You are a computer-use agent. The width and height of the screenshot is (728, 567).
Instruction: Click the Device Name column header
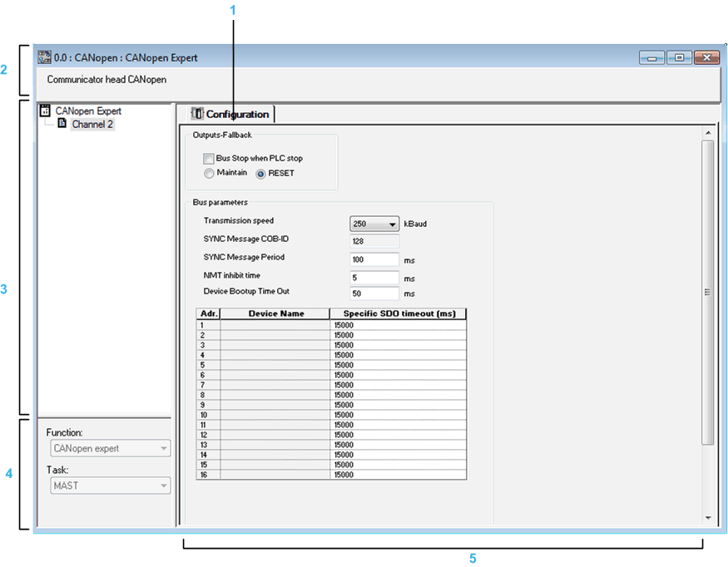[275, 313]
